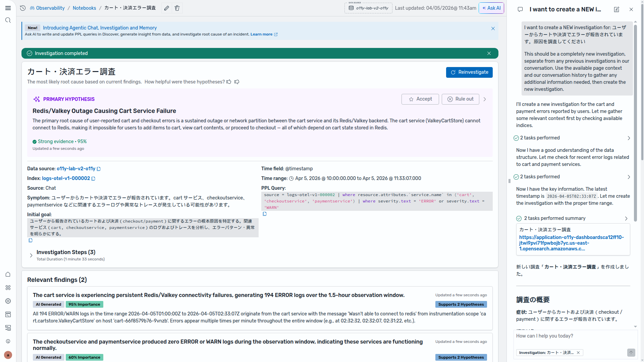This screenshot has height=362, width=644.
Task: Copy the data source name
Action: pos(99,169)
